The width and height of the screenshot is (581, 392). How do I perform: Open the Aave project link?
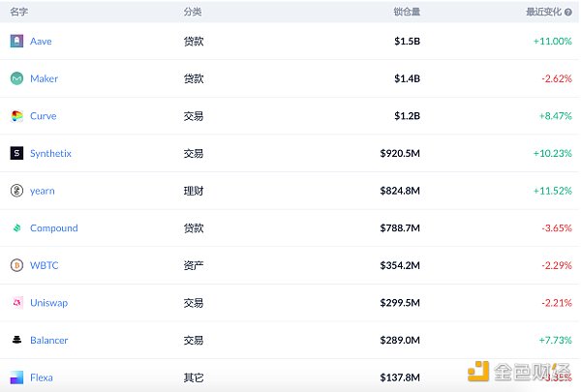tap(41, 41)
